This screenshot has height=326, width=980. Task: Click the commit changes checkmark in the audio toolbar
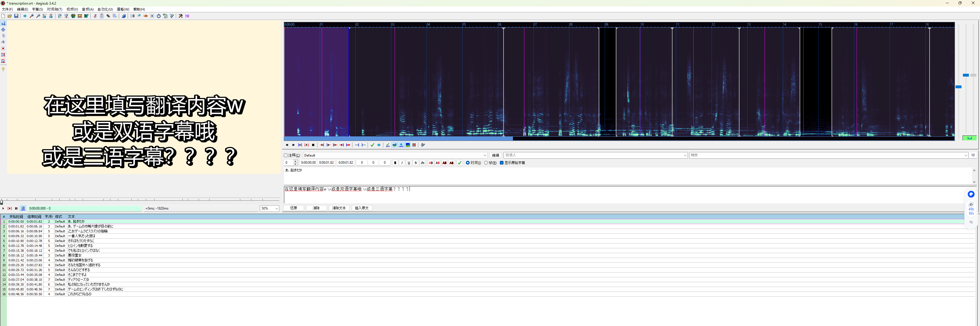click(372, 145)
